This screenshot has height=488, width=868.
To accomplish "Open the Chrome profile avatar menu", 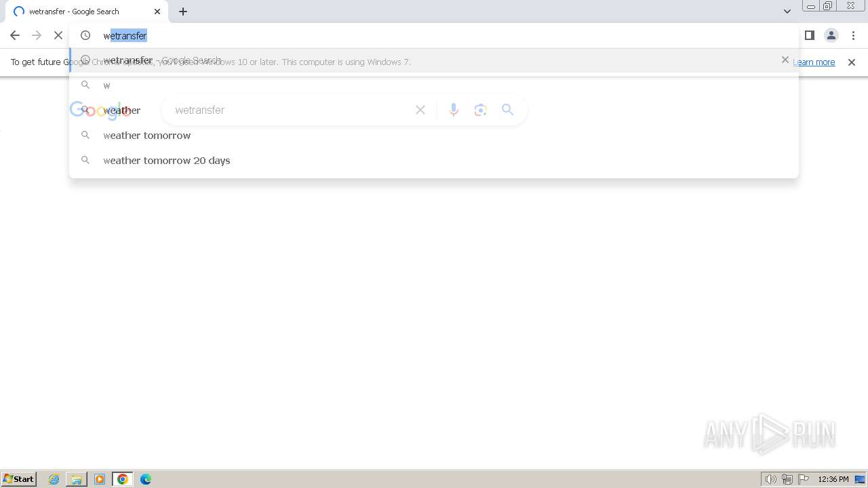I will tap(831, 35).
